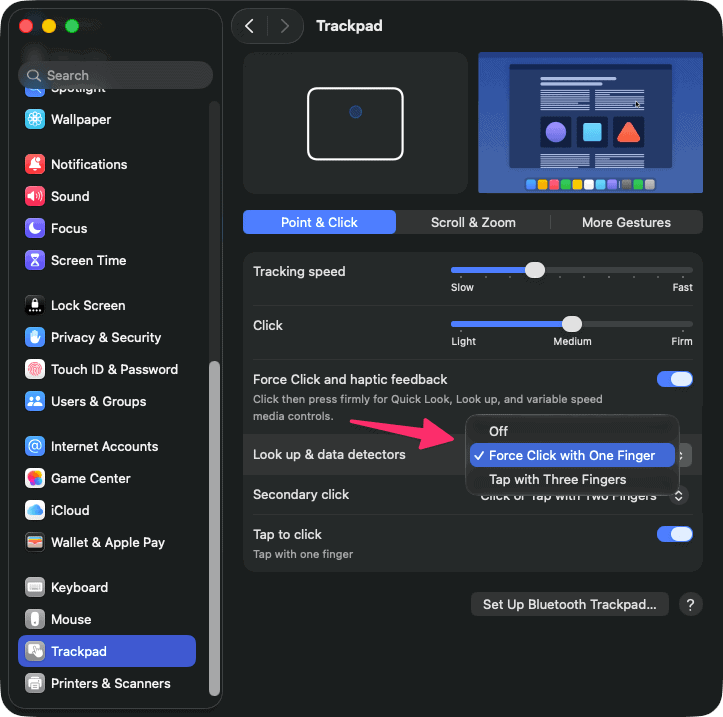Click the Keyboard icon in sidebar
723x717 pixels.
pyautogui.click(x=35, y=587)
